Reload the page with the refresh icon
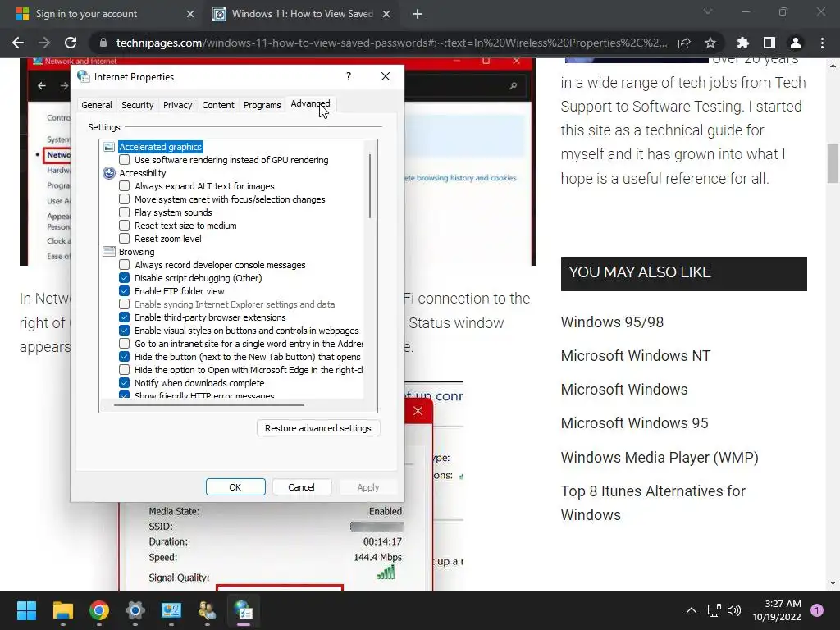 click(x=71, y=43)
